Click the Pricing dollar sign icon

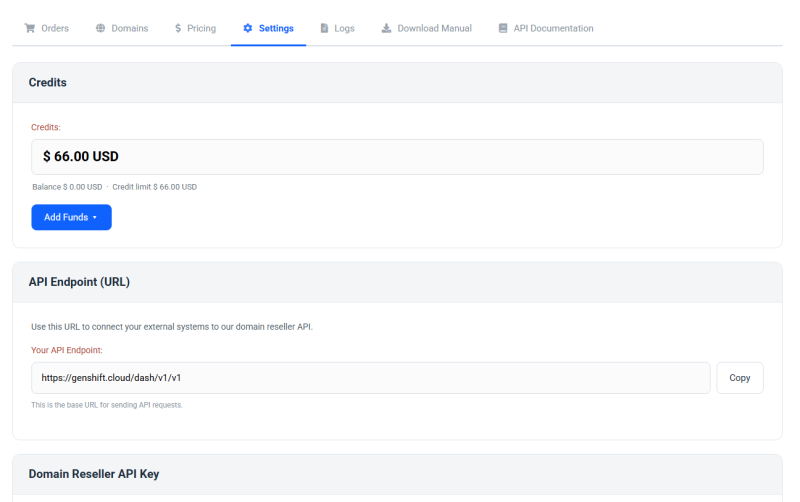(x=178, y=28)
